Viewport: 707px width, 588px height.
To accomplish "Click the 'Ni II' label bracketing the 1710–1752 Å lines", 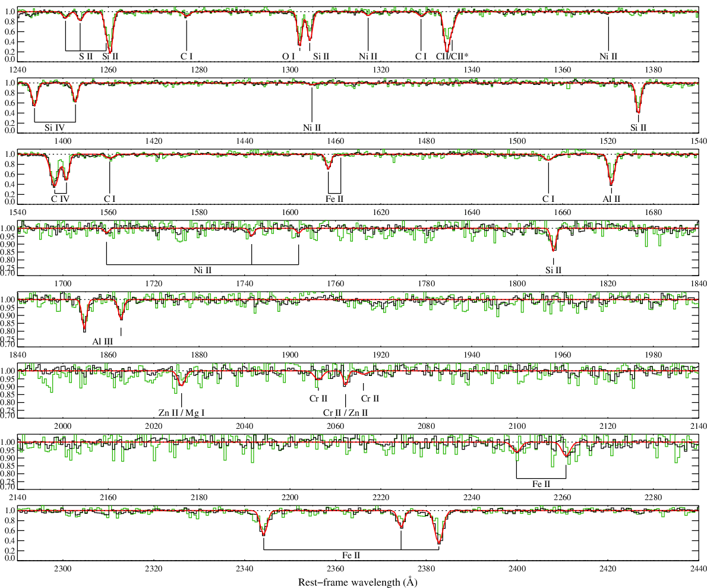I will click(x=203, y=270).
